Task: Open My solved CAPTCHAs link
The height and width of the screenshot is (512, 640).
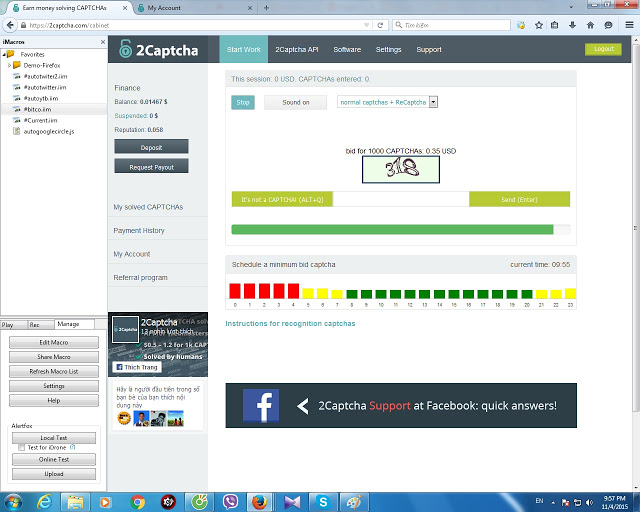Action: click(148, 207)
